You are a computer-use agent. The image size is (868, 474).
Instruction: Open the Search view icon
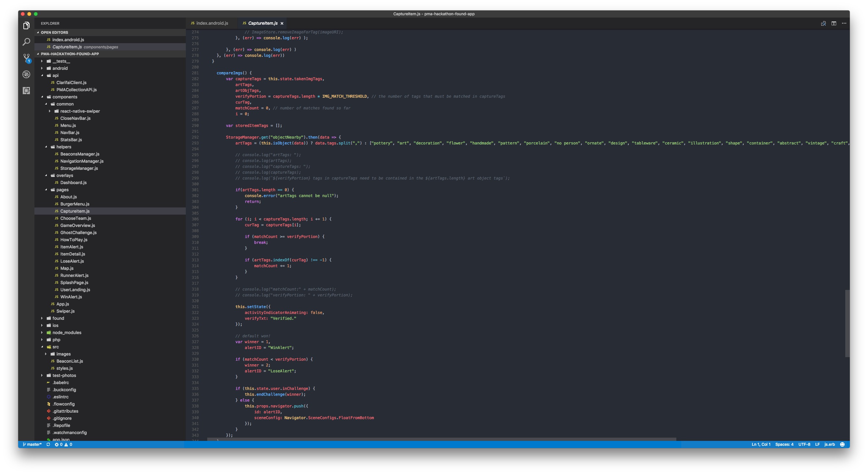(x=26, y=42)
